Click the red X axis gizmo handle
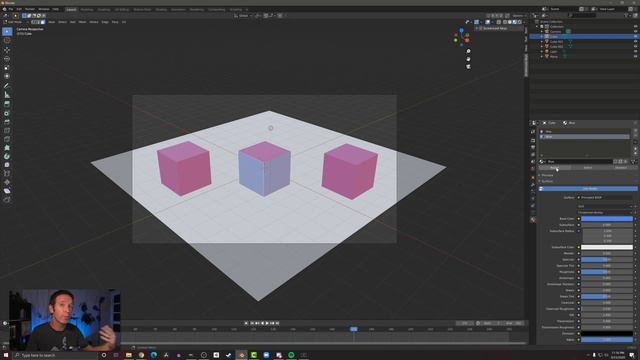640x360 pixels. click(467, 40)
